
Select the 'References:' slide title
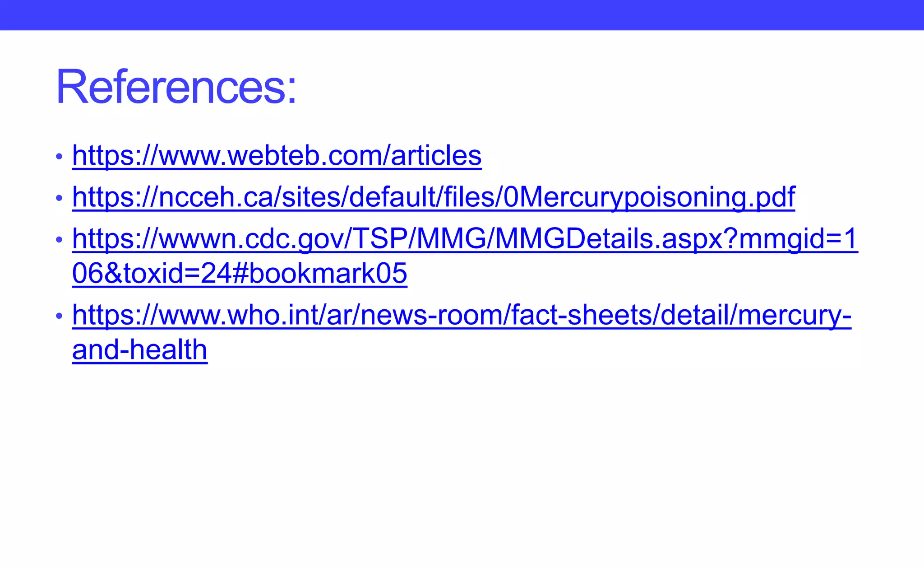tap(176, 87)
